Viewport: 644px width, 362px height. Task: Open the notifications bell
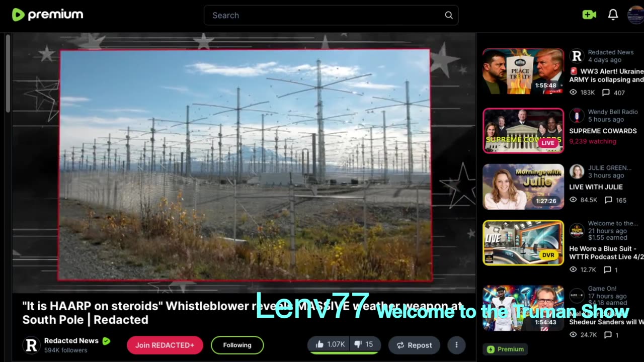point(613,15)
